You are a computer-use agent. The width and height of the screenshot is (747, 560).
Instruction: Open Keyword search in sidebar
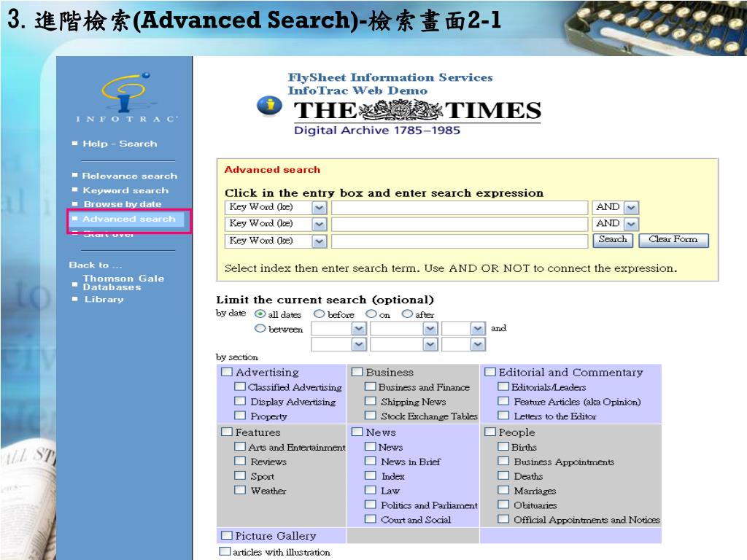[125, 190]
